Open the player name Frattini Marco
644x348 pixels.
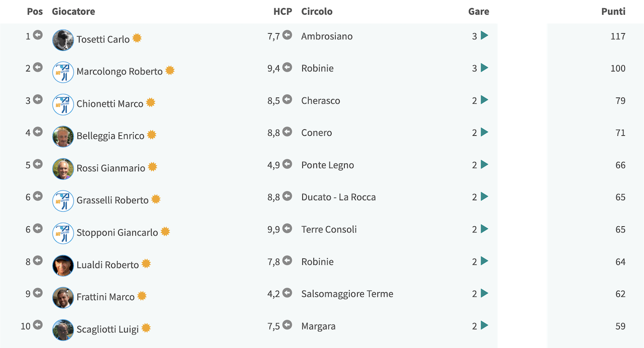pyautogui.click(x=106, y=297)
